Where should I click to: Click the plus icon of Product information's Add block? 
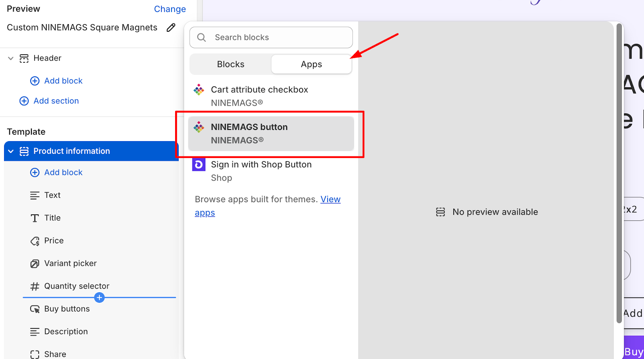pyautogui.click(x=35, y=172)
